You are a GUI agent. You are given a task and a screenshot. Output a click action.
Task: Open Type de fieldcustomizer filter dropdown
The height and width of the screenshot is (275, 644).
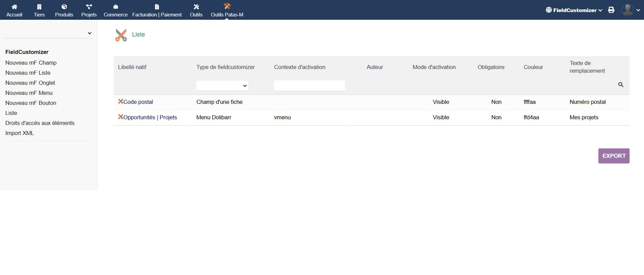point(222,86)
